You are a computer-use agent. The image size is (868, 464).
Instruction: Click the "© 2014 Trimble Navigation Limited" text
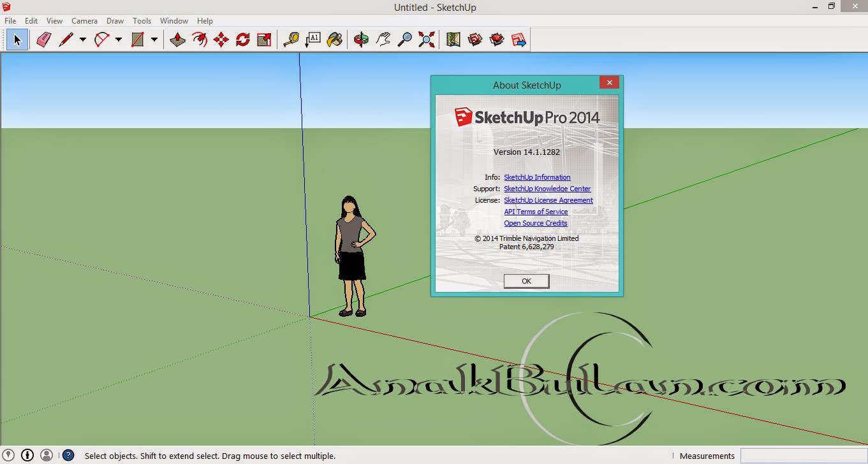pos(527,238)
